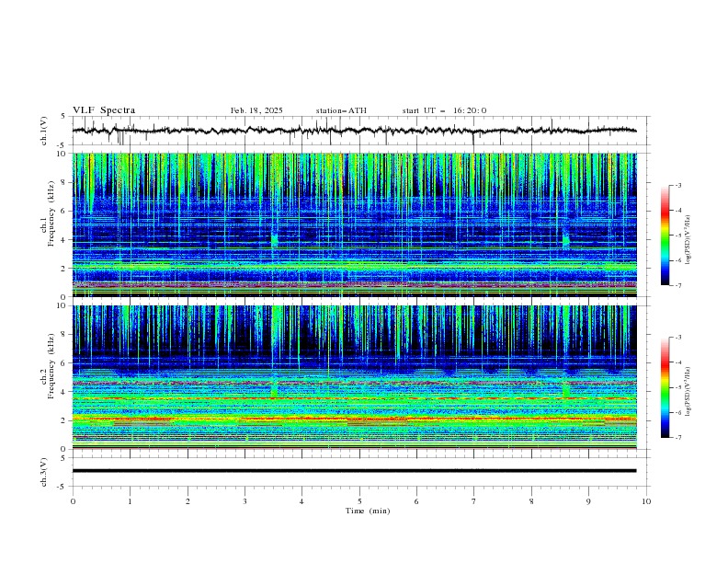Click the "ch.1 Frequency (kHz)" axis label

pyautogui.click(x=48, y=213)
